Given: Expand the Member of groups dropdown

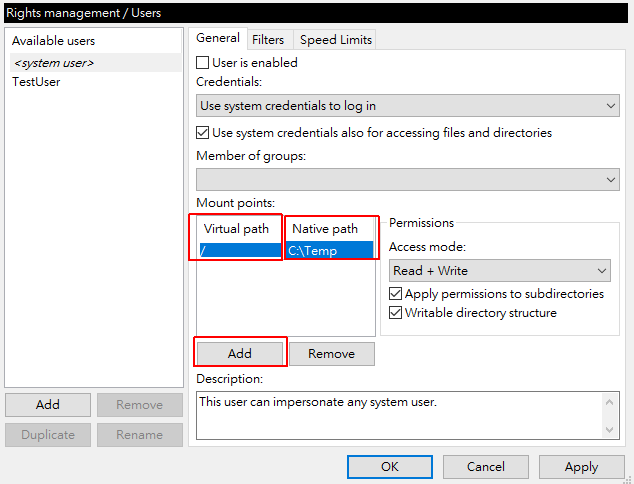Looking at the screenshot, I should coord(407,179).
